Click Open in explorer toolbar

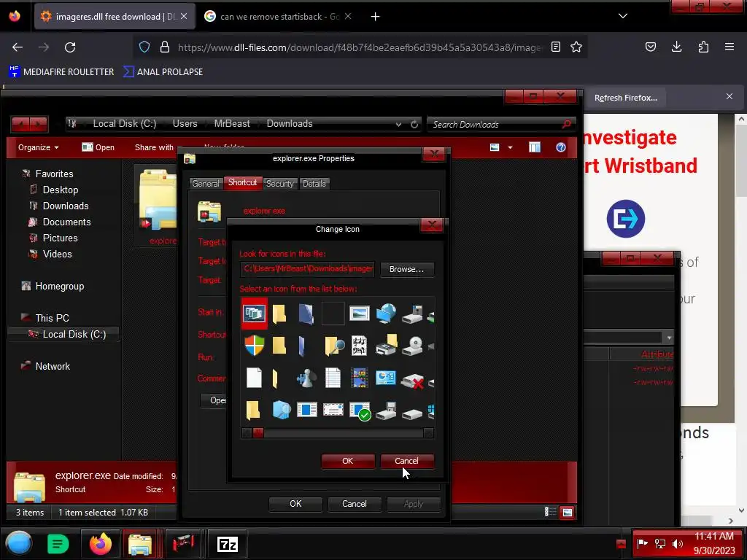[x=98, y=147]
